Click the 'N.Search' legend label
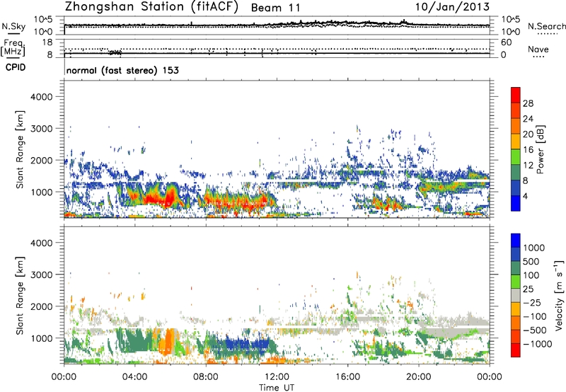This screenshot has width=566, height=392. (x=546, y=26)
